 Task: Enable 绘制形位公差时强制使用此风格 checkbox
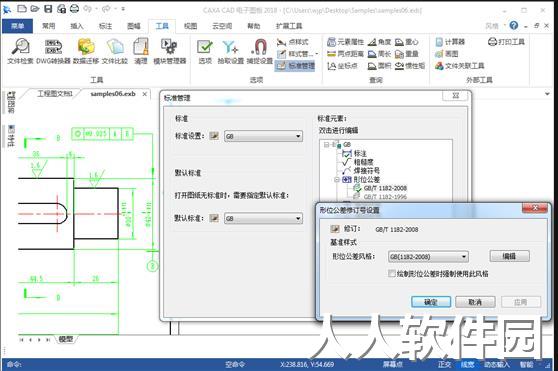point(392,274)
